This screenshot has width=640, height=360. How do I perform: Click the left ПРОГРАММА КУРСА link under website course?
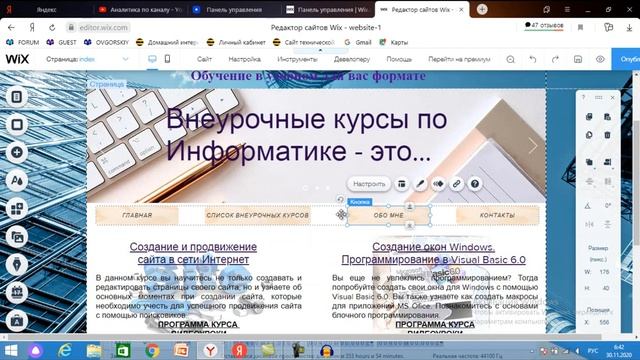click(198, 324)
